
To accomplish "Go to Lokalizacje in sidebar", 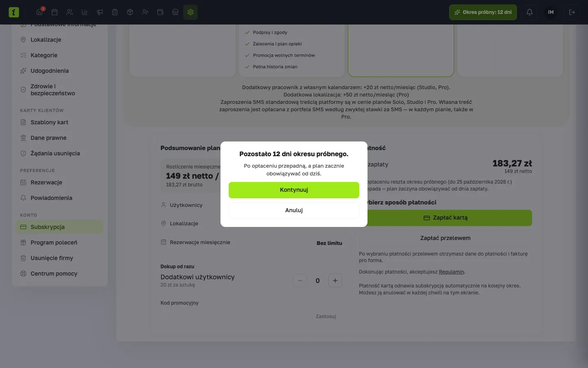I will (60, 40).
